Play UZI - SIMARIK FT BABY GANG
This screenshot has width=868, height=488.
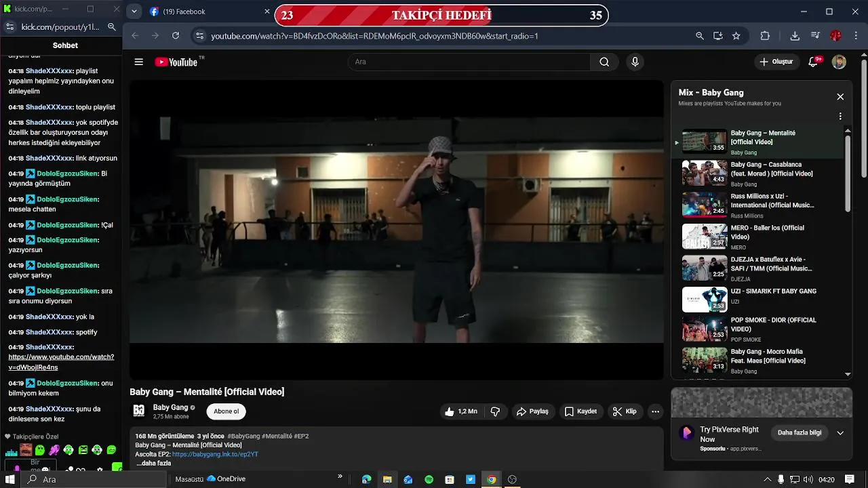tap(758, 299)
